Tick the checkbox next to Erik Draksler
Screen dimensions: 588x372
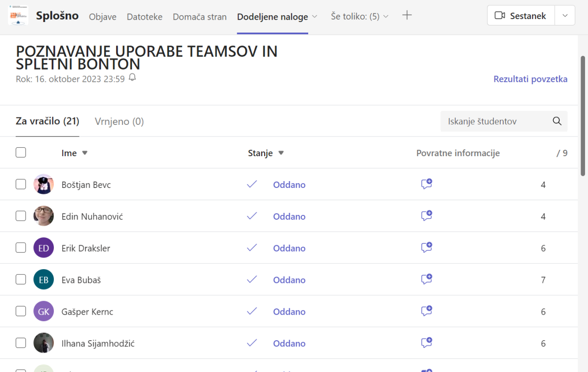[x=21, y=248]
